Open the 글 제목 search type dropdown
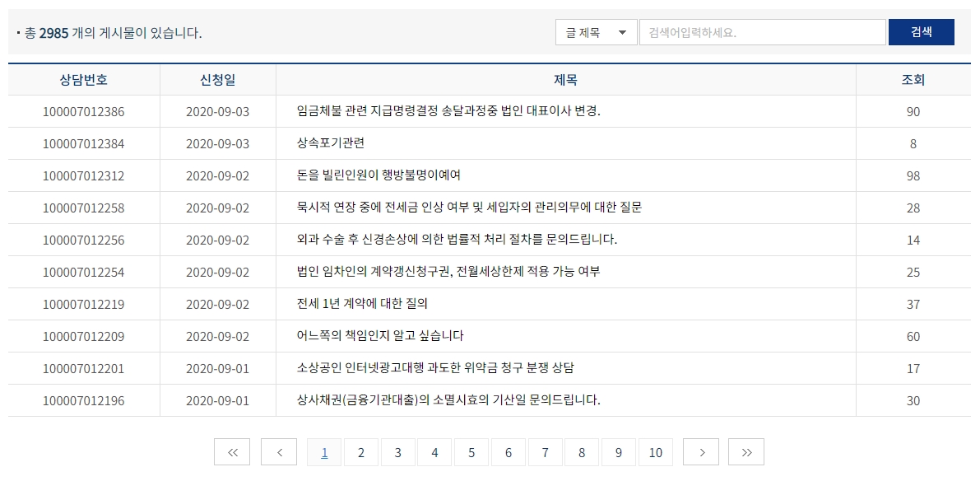Image resolution: width=980 pixels, height=481 pixels. tap(597, 32)
